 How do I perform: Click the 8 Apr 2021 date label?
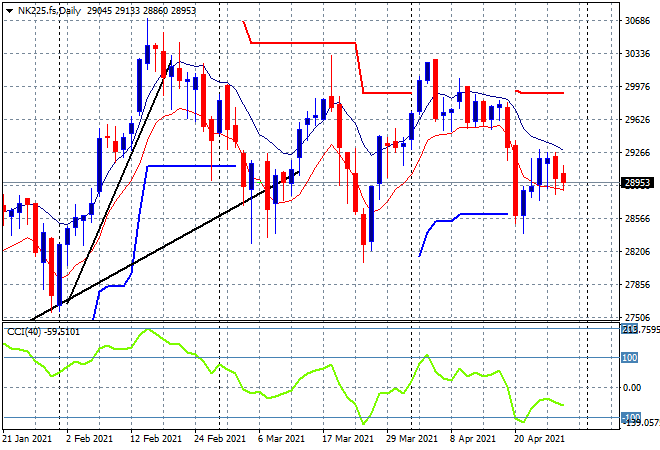473,439
